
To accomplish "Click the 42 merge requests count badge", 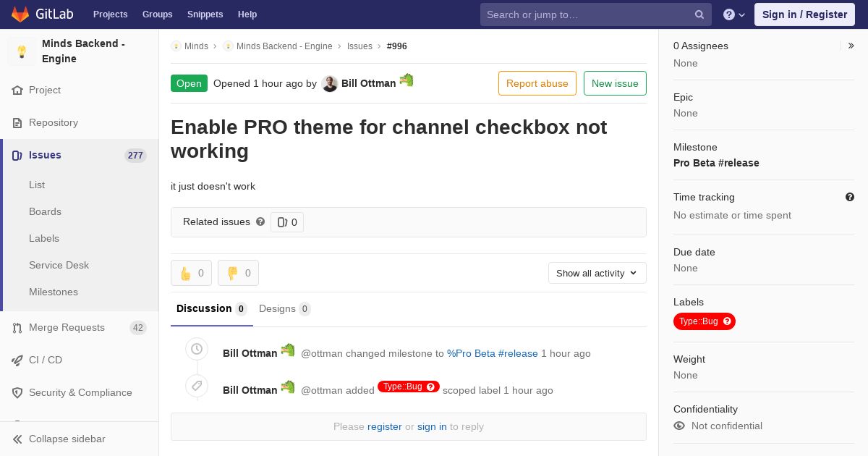I will tap(137, 328).
